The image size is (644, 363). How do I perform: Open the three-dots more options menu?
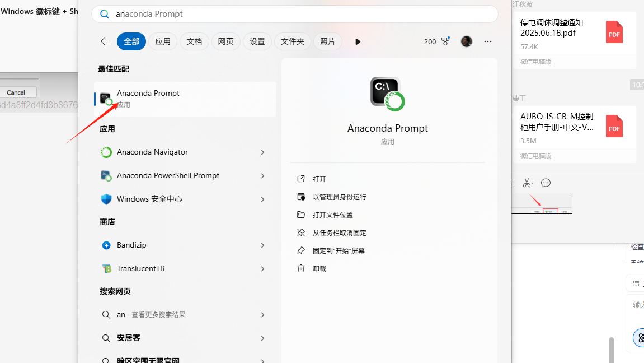(487, 41)
